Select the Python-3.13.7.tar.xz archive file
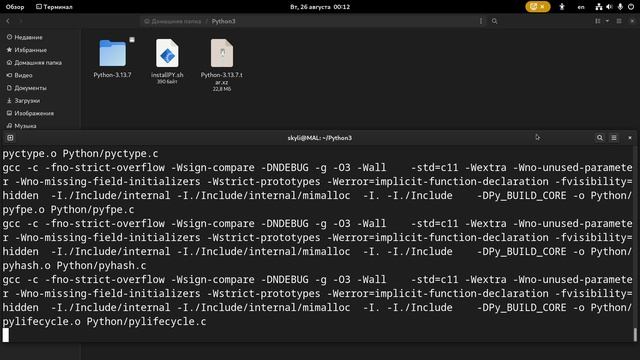Image resolution: width=640 pixels, height=360 pixels. tap(222, 53)
